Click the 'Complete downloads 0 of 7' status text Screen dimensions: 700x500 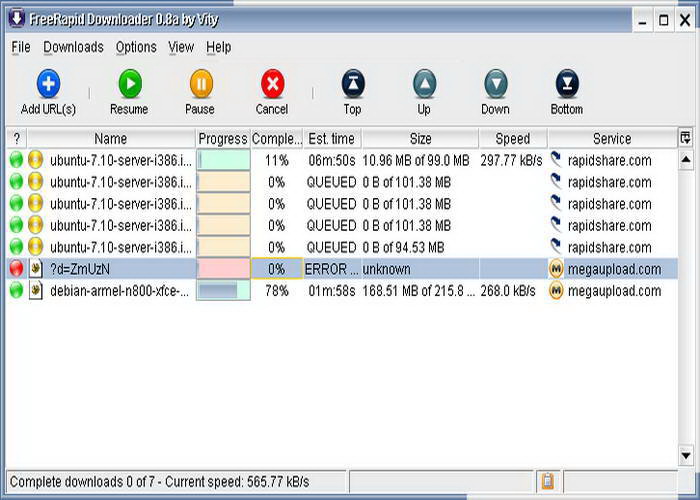tap(82, 482)
